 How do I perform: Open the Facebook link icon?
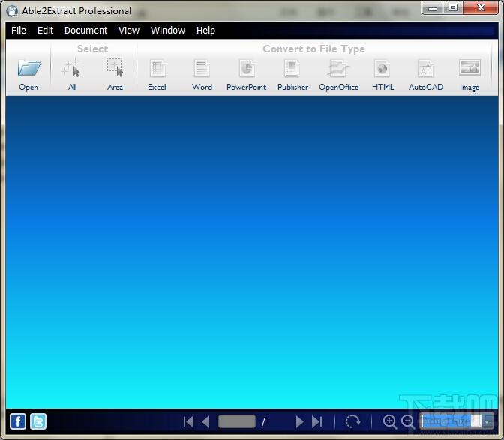(x=18, y=421)
